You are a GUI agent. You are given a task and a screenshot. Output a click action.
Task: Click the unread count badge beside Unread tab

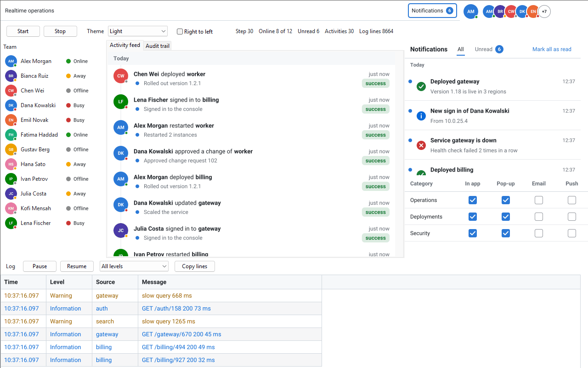click(x=499, y=49)
